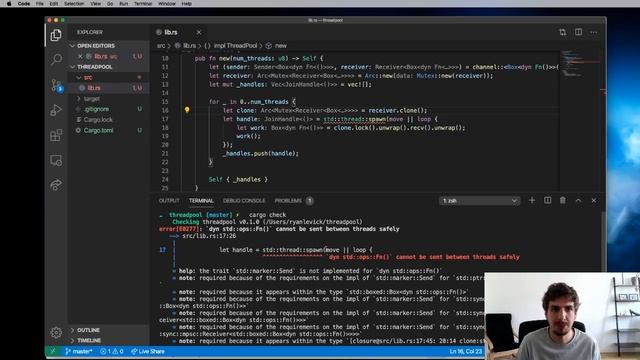Click src/lib.rs:17:26 link in terminal output

click(209, 236)
